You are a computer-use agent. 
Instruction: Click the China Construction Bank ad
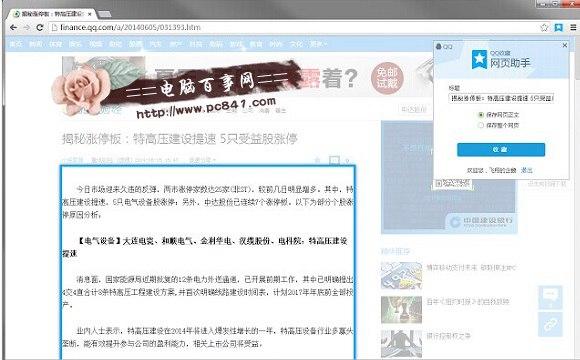pos(448,178)
